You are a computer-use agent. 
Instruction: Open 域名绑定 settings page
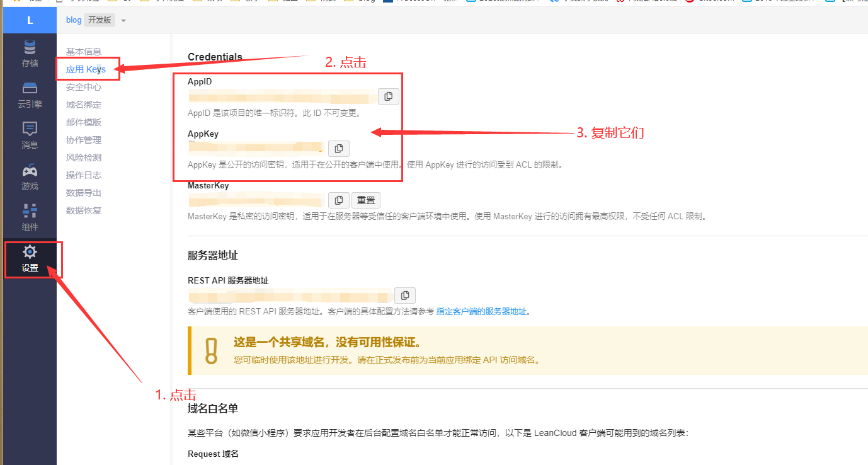click(x=84, y=105)
